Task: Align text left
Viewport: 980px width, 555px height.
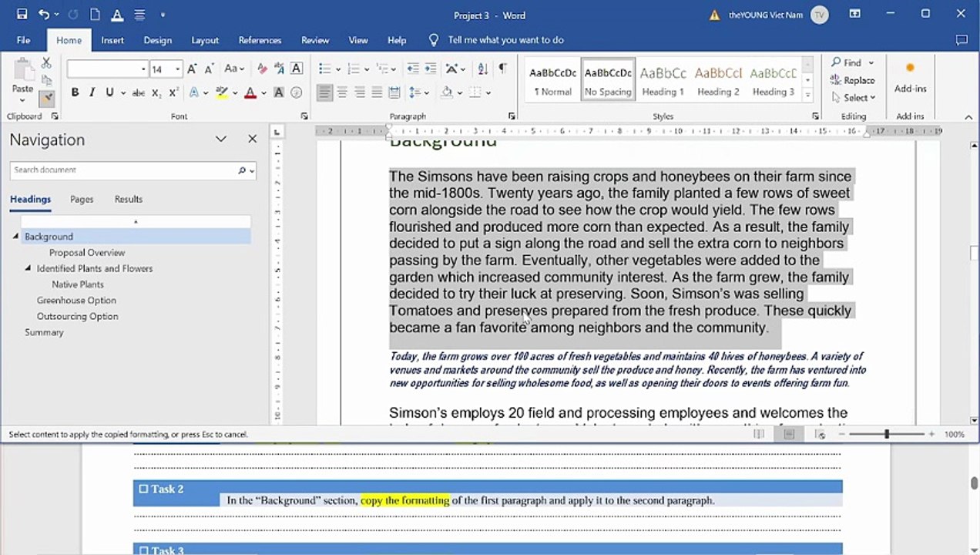Action: tap(324, 92)
